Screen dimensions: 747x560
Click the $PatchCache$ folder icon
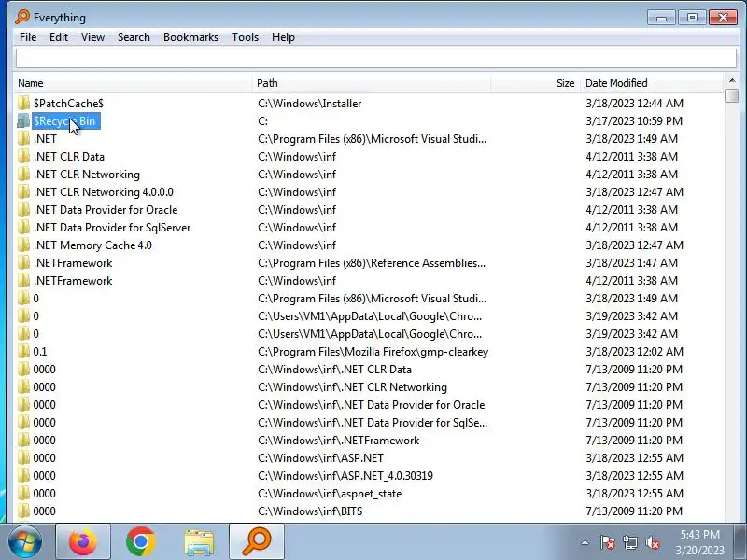tap(23, 104)
